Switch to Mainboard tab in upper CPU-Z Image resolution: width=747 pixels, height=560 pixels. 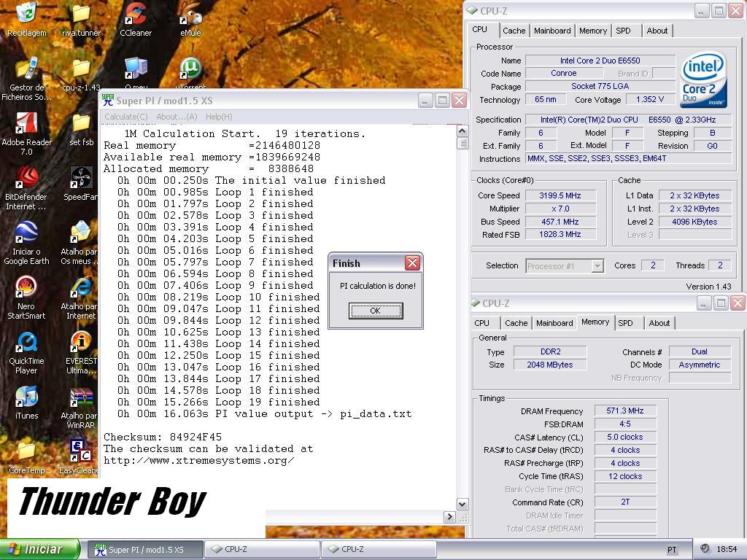[x=552, y=31]
